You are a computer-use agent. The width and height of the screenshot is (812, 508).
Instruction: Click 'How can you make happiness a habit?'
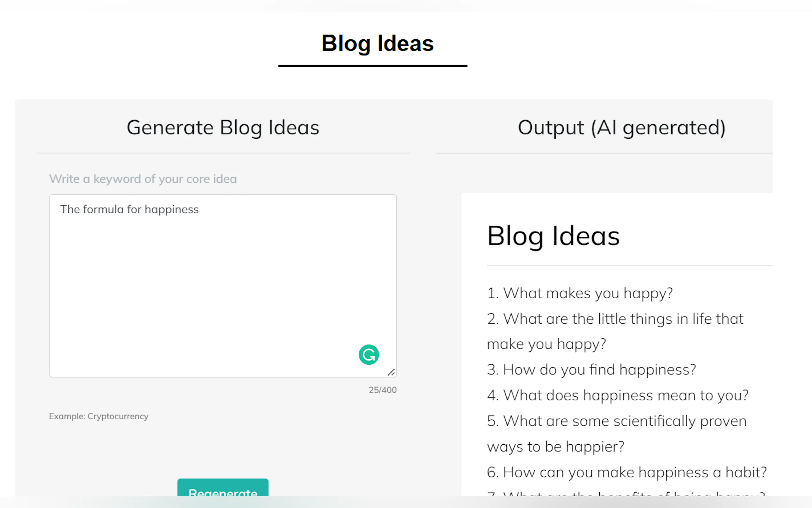click(627, 472)
